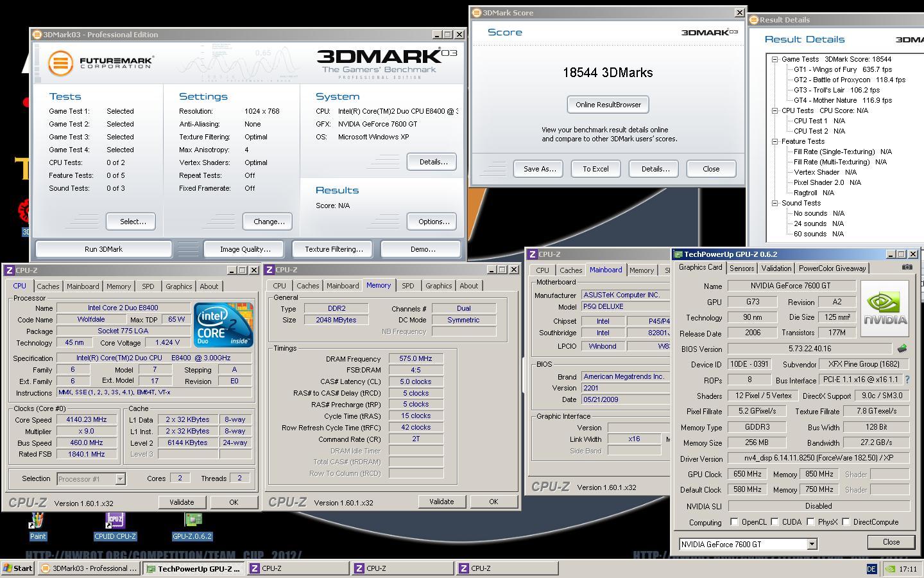924x578 pixels.
Task: Click Close button in GPU-Z
Action: (891, 542)
